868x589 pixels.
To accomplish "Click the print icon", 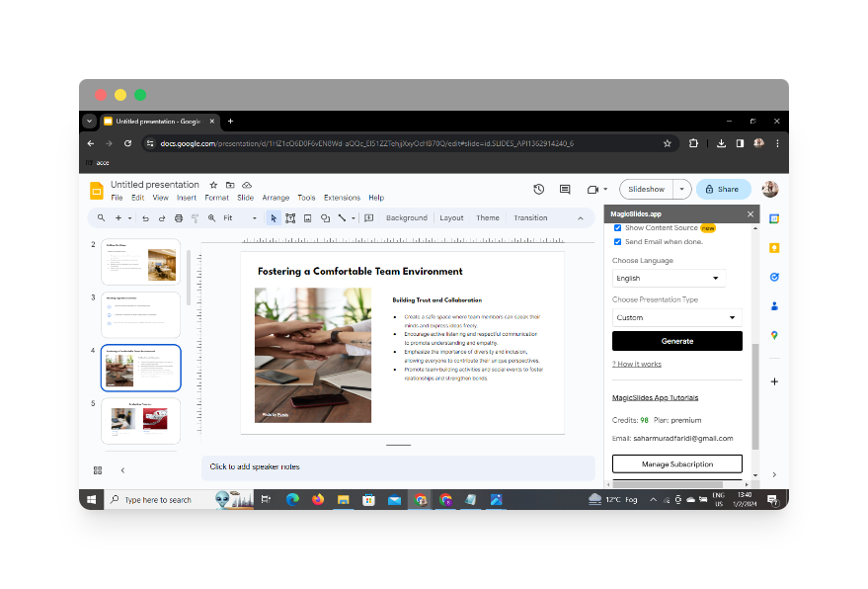I will [x=179, y=218].
